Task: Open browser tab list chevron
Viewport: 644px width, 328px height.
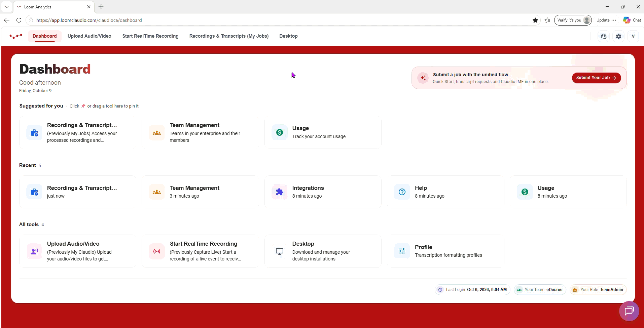Action: pos(7,7)
